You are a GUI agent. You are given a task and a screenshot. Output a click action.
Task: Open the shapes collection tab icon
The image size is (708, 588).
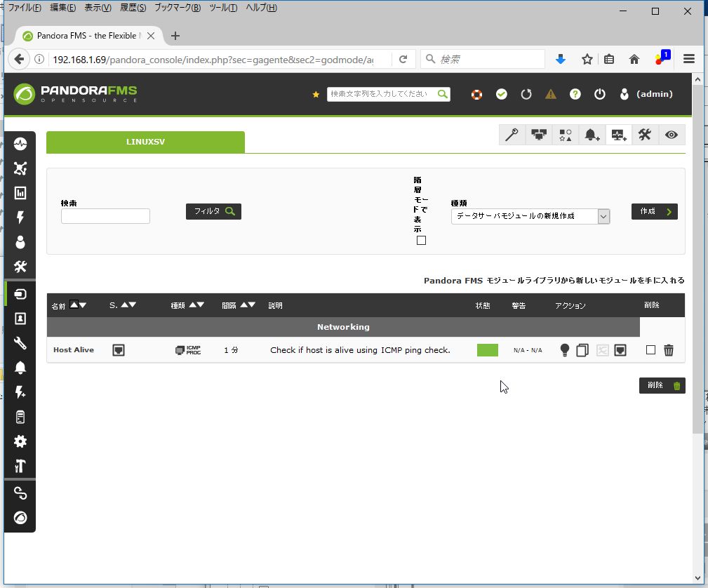click(566, 135)
